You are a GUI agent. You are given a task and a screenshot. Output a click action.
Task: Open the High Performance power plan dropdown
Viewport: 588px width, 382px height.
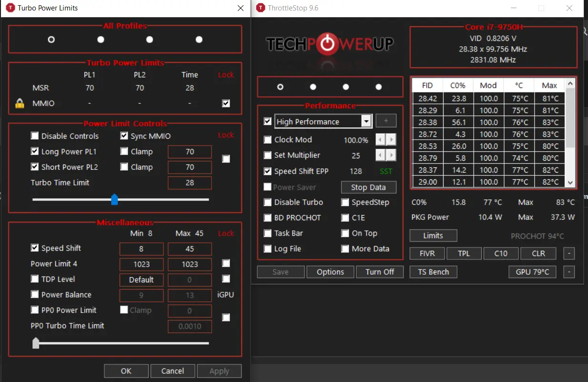pos(366,122)
